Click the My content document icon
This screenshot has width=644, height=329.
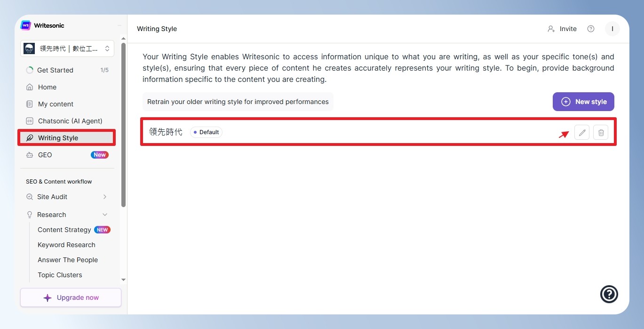[30, 104]
